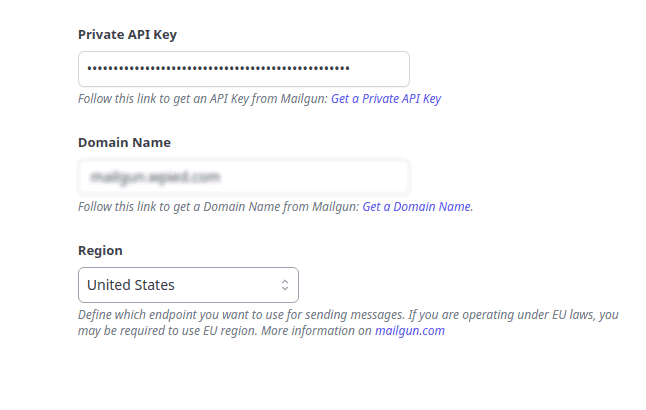Click 'More information on' text near mailgun.com
646x410 pixels.
click(x=316, y=331)
